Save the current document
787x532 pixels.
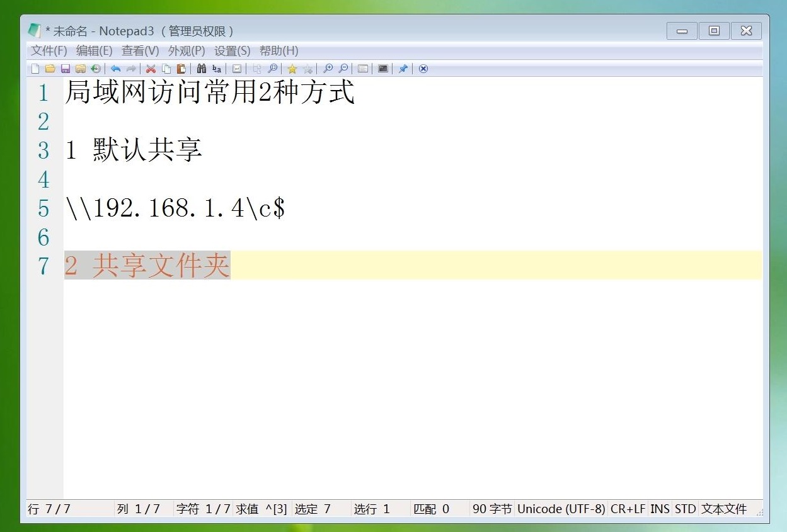(x=65, y=69)
